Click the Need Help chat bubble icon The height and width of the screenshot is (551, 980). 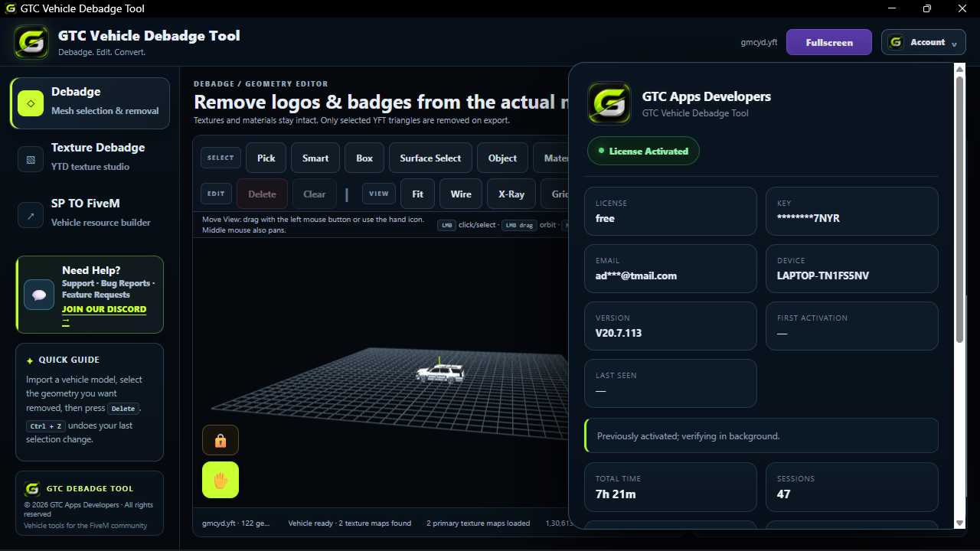pyautogui.click(x=39, y=295)
